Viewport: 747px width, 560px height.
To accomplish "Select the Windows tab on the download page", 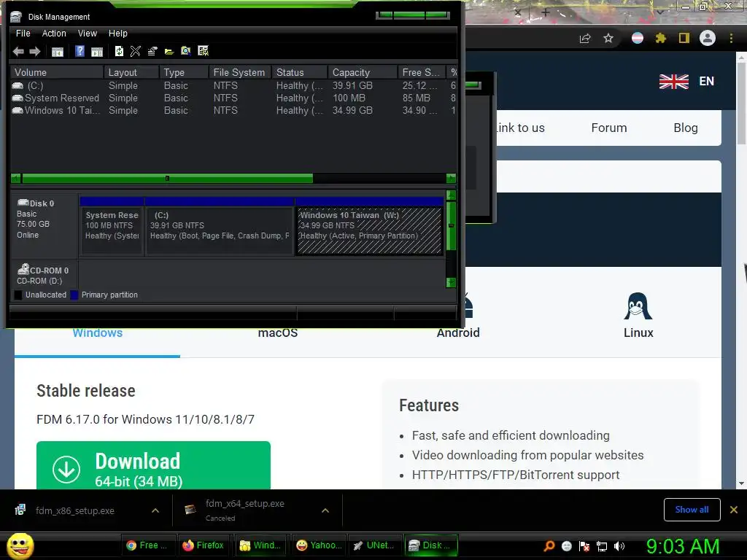I will click(97, 332).
